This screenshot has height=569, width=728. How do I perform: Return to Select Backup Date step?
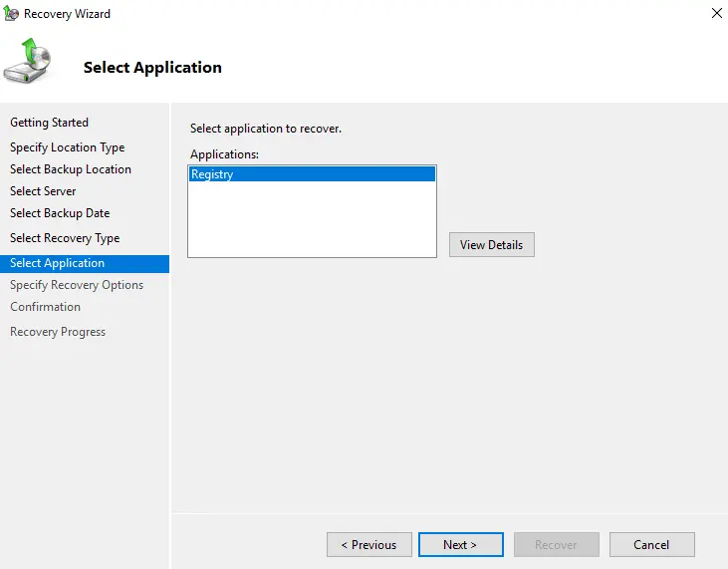click(60, 213)
